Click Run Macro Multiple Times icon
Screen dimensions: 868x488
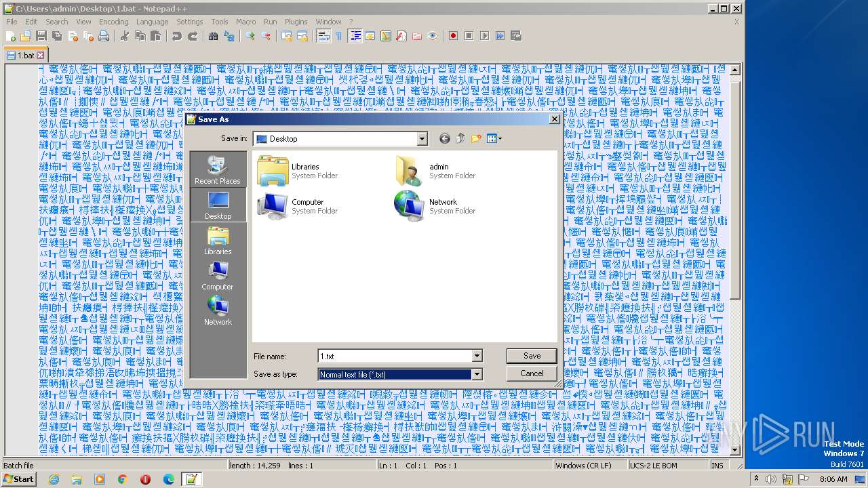tap(500, 36)
